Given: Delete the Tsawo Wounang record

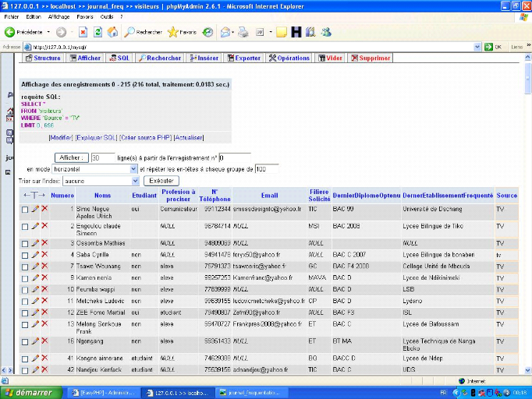Looking at the screenshot, I should tap(44, 265).
